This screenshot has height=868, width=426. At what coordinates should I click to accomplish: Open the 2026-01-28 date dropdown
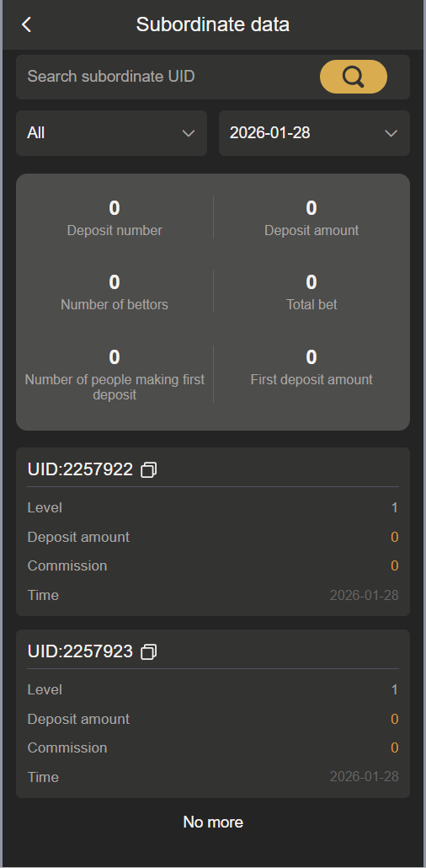314,133
